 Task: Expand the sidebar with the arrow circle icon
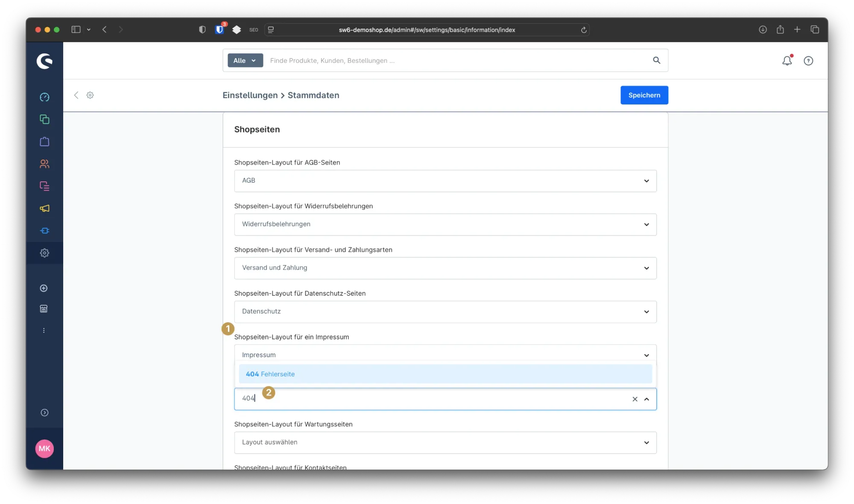tap(44, 413)
